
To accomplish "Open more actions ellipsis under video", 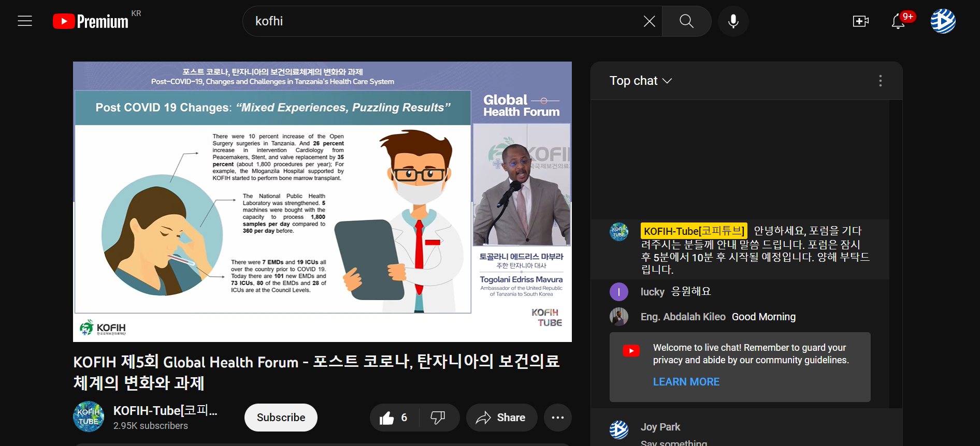I will [558, 418].
